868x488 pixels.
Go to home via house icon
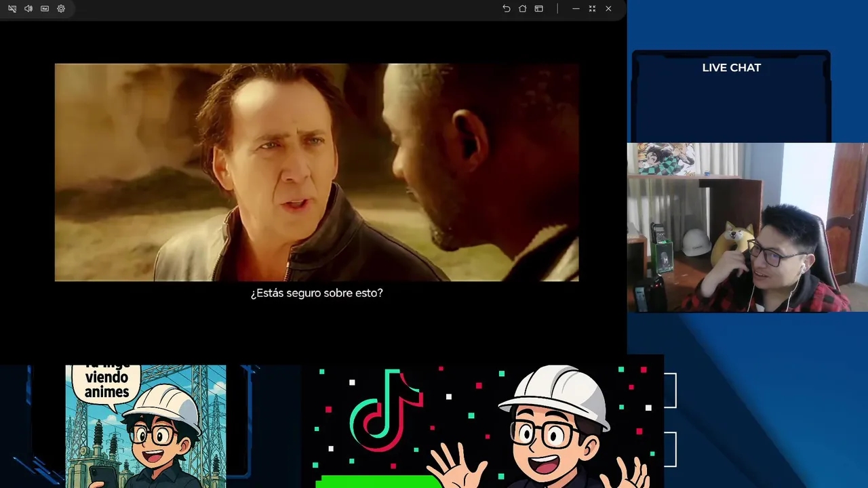click(x=523, y=9)
